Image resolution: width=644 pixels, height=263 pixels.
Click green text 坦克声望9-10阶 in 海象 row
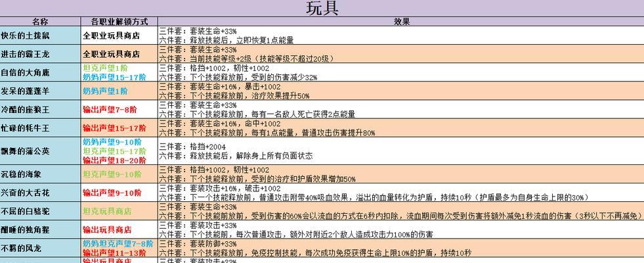coord(112,174)
